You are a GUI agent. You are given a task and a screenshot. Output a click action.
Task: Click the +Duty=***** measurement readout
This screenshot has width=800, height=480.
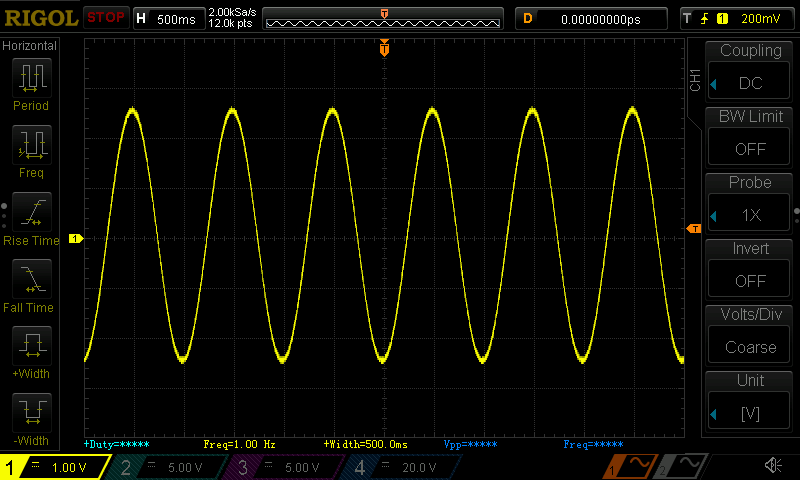click(x=116, y=444)
